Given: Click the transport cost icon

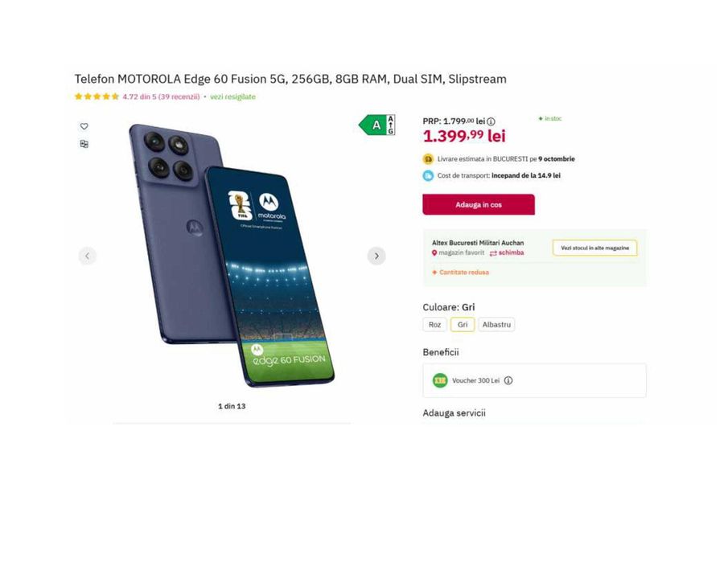Looking at the screenshot, I should pos(428,175).
